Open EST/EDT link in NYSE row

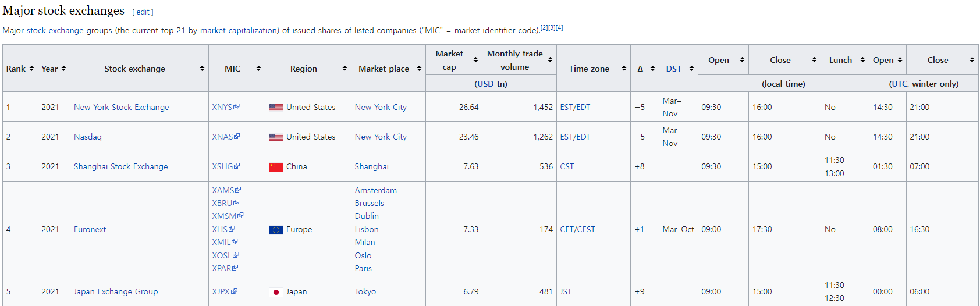coord(575,107)
